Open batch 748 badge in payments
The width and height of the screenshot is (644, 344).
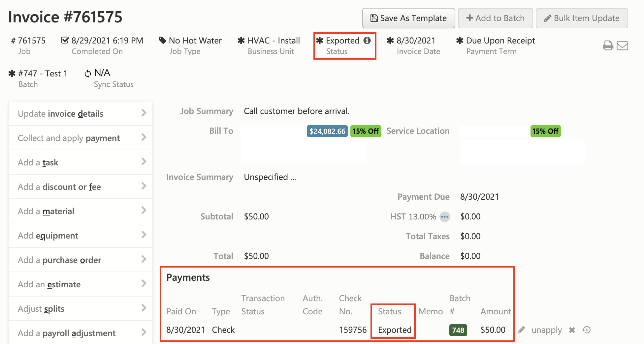coord(458,330)
